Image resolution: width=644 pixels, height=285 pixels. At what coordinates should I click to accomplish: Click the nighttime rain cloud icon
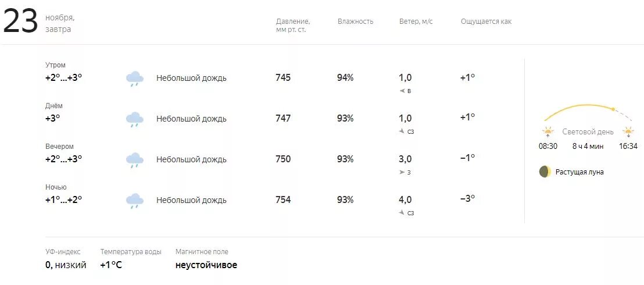pos(135,201)
